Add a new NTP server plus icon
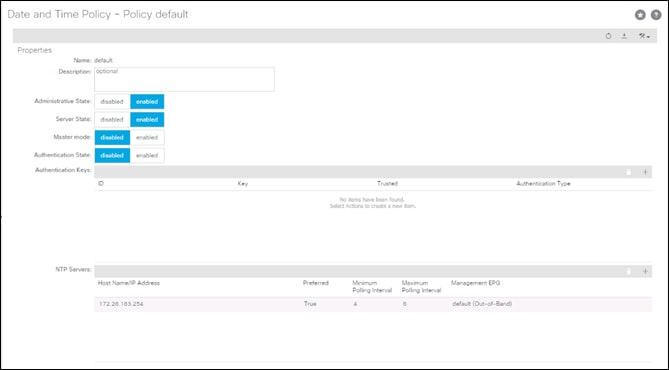This screenshot has height=370, width=669. (x=645, y=271)
